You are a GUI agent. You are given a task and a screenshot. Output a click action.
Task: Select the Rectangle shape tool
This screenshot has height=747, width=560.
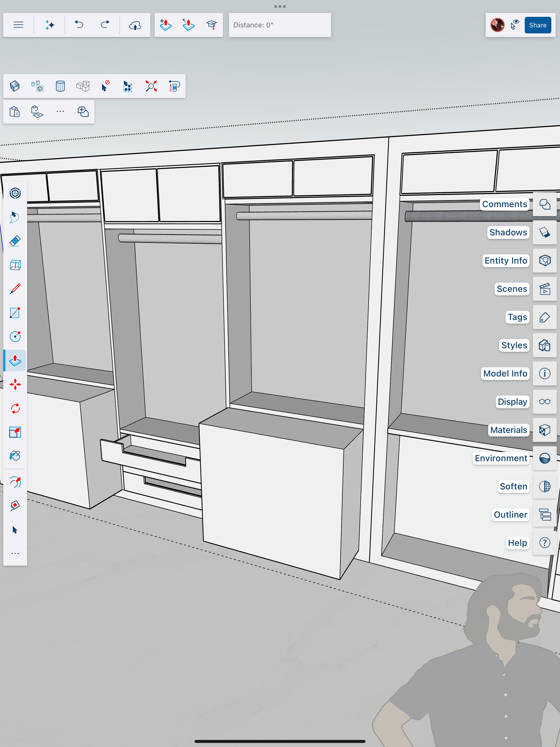click(15, 313)
